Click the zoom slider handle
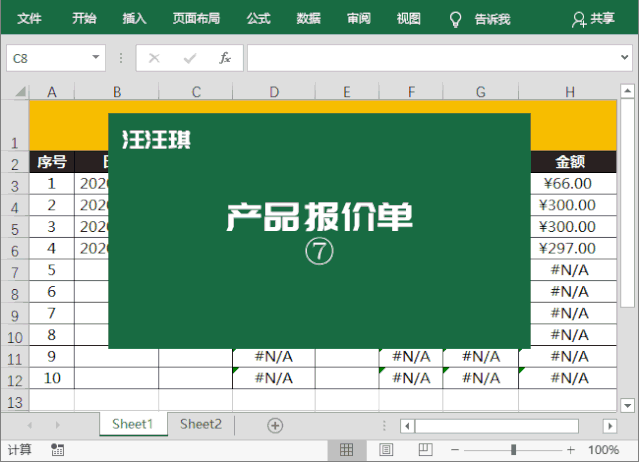The image size is (639, 462). 513,450
